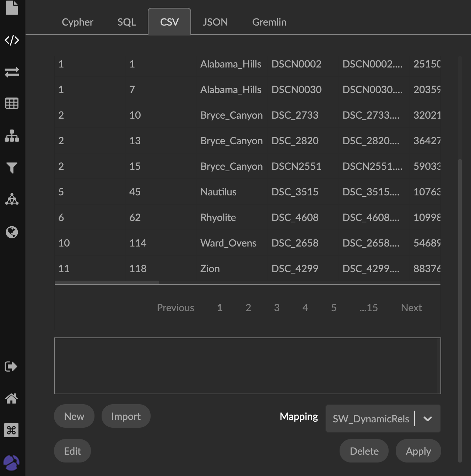
Task: Open the filter funnel sidebar icon
Action: [x=12, y=168]
